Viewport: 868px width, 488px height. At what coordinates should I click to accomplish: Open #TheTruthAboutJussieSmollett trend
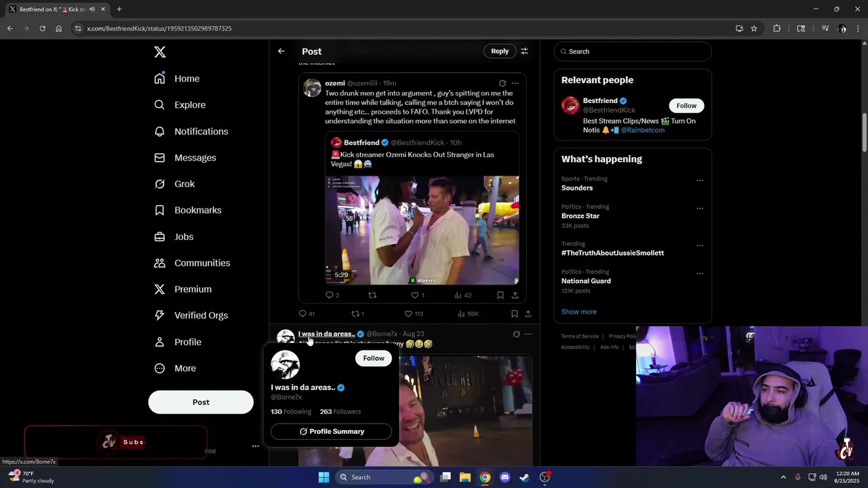point(612,253)
